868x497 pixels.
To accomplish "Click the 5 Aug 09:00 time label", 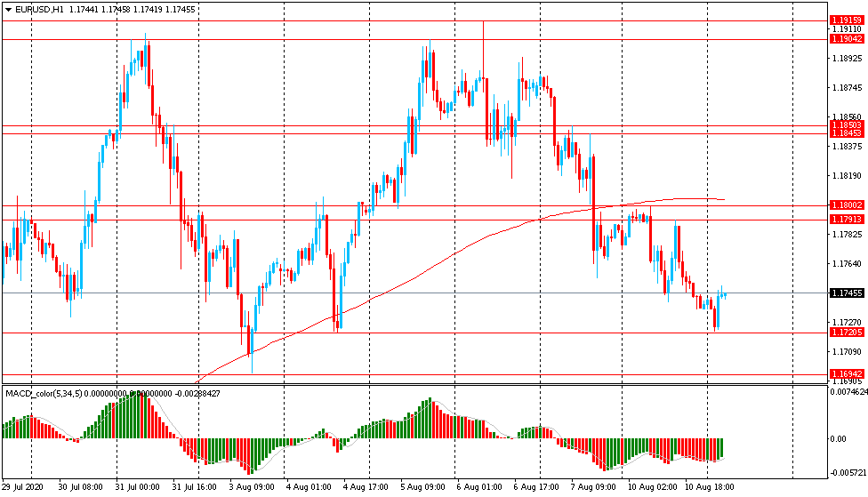I will 423,487.
